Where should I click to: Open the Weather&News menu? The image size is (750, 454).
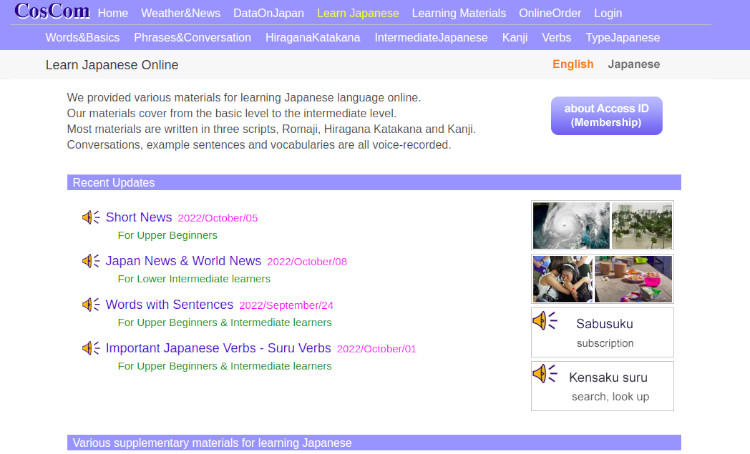coord(181,13)
